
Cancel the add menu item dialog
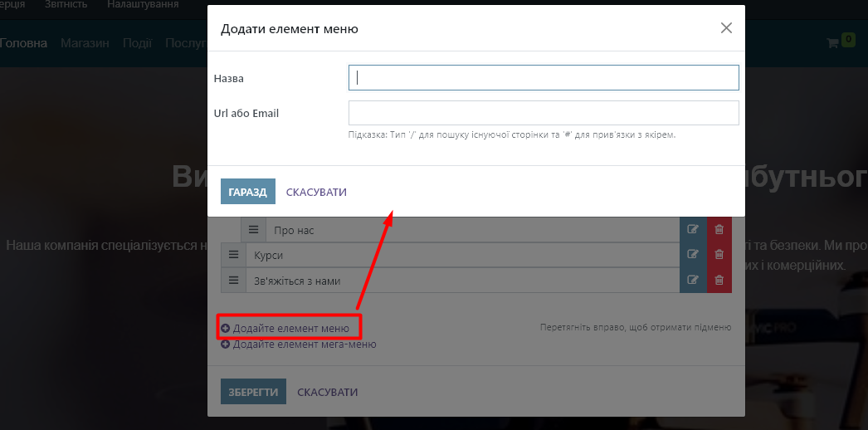point(316,192)
